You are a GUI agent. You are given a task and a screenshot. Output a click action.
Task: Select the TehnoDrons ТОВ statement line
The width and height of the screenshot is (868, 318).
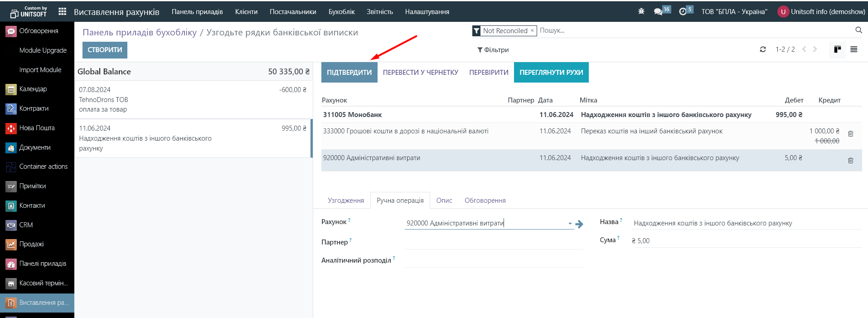click(x=193, y=100)
